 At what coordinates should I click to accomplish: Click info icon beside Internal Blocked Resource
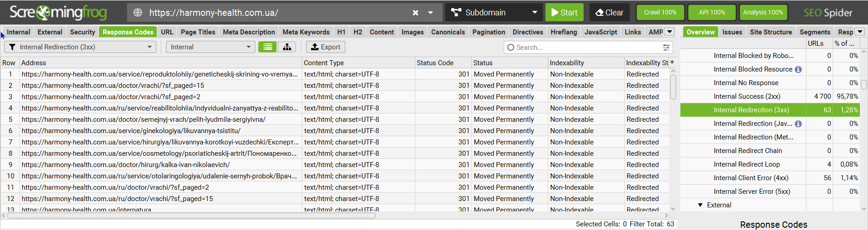point(798,69)
